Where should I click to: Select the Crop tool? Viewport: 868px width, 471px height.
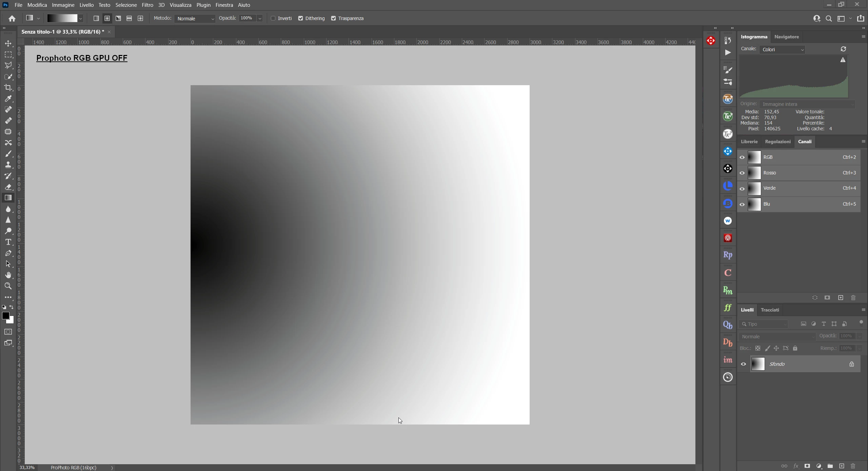point(8,88)
